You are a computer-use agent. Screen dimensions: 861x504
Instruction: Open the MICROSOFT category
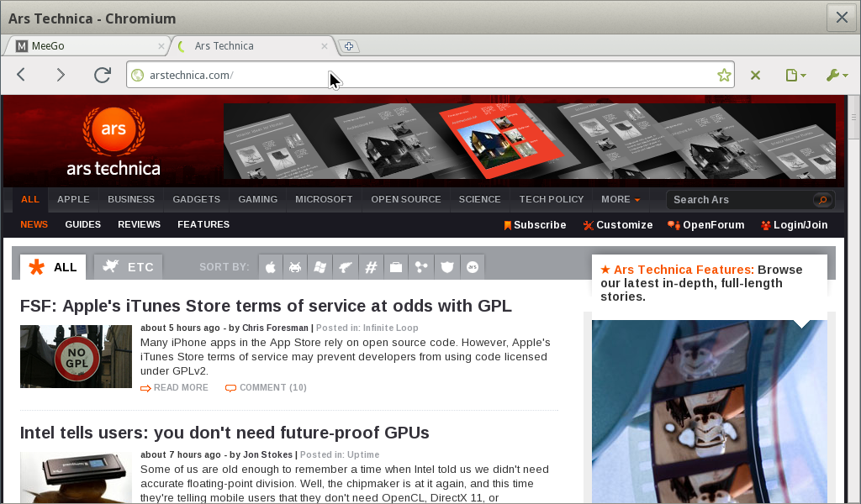click(324, 200)
